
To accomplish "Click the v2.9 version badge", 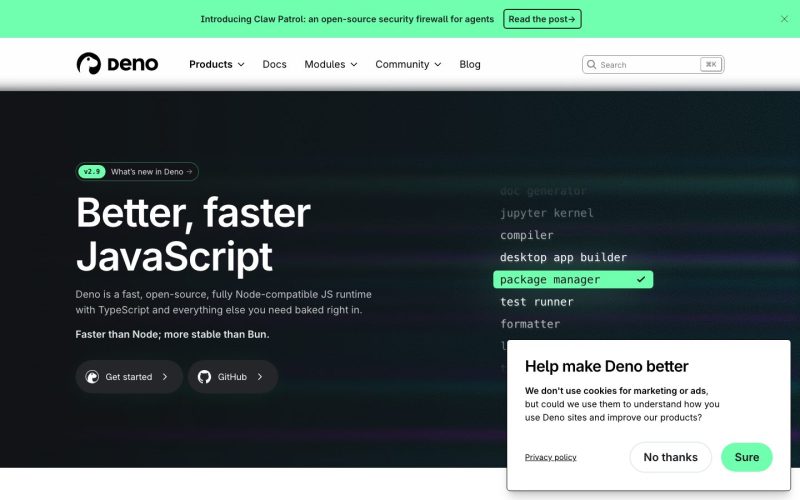I will click(x=92, y=171).
